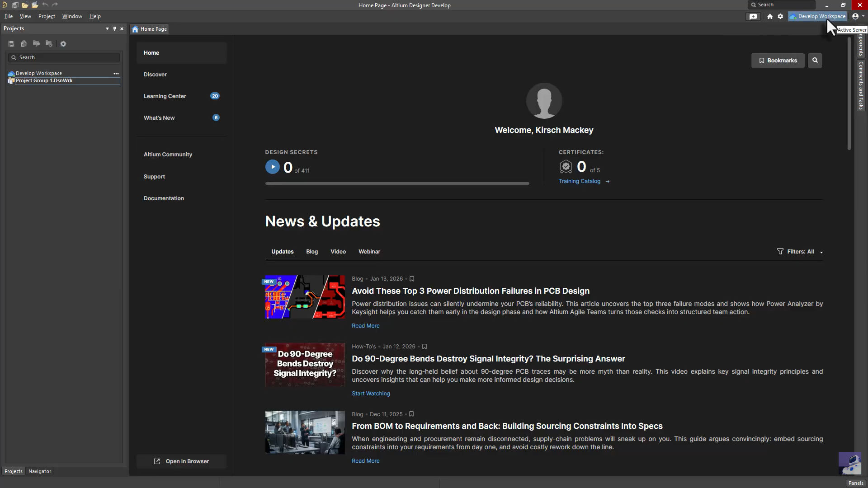Select Home in the left navigation
Viewport: 868px width, 488px height.
(181, 53)
